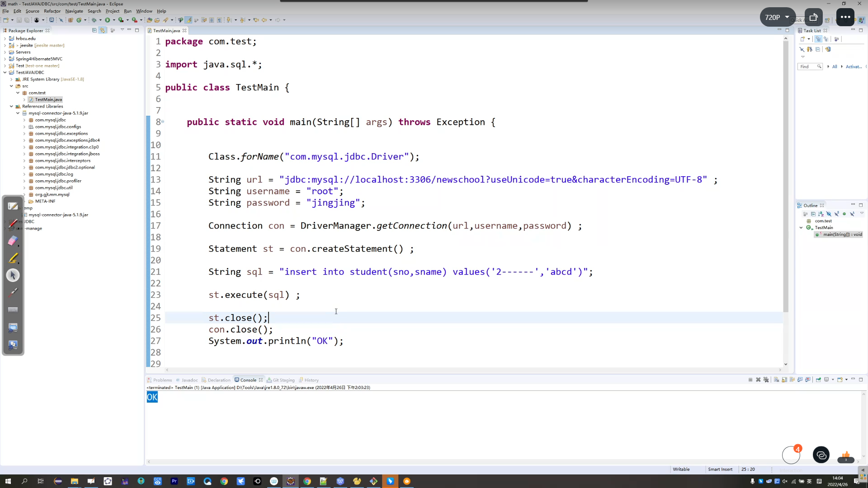Click the All link in Task List
Viewport: 868px width, 488px height.
835,66
